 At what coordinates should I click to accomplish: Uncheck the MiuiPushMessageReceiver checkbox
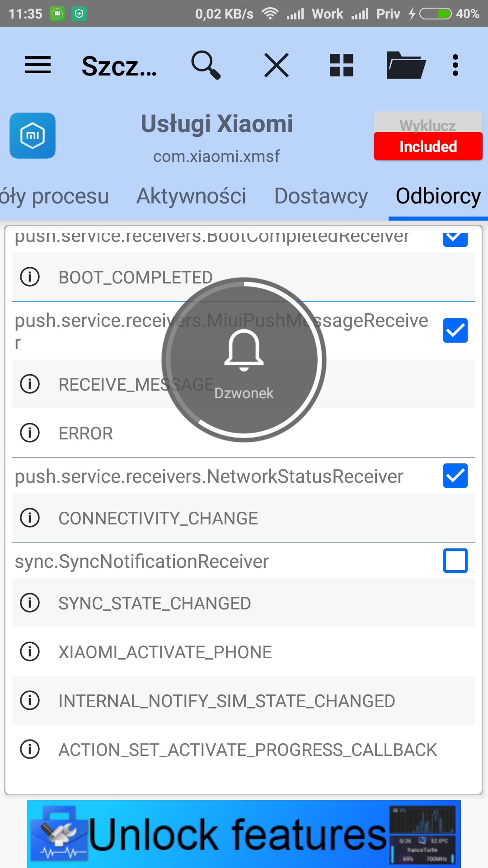point(455,330)
